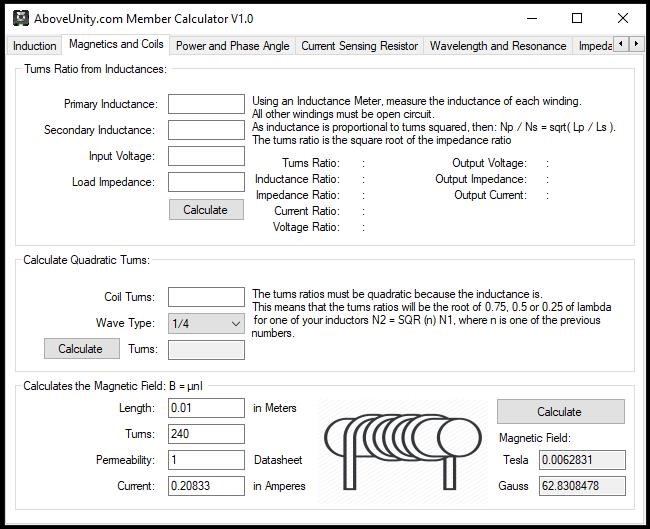Screen dimensions: 650x529
Task: Click the 'Current Ratio:' output label
Action: (307, 211)
